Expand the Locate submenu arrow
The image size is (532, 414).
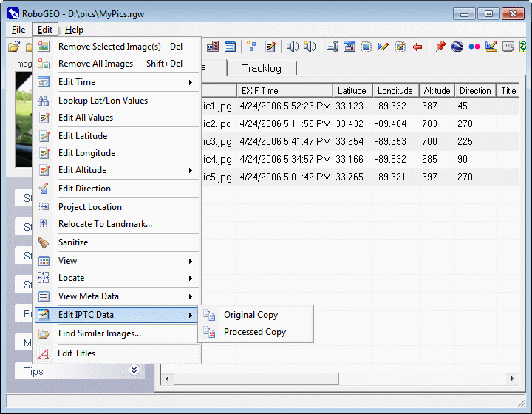[x=191, y=278]
